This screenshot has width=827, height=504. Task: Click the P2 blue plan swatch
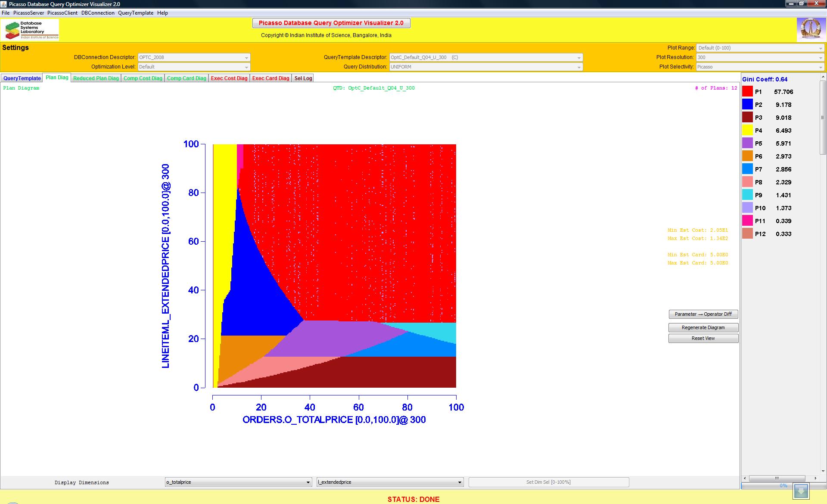[x=747, y=104]
